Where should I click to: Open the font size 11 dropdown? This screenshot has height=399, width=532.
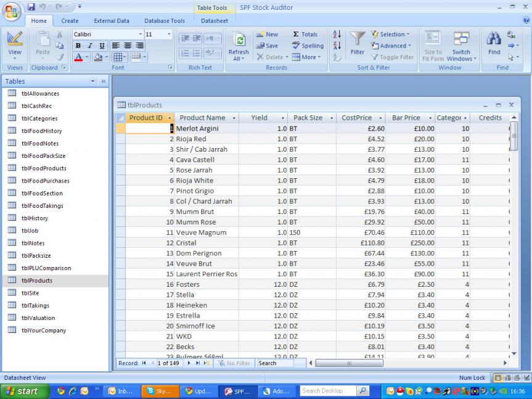coord(169,35)
